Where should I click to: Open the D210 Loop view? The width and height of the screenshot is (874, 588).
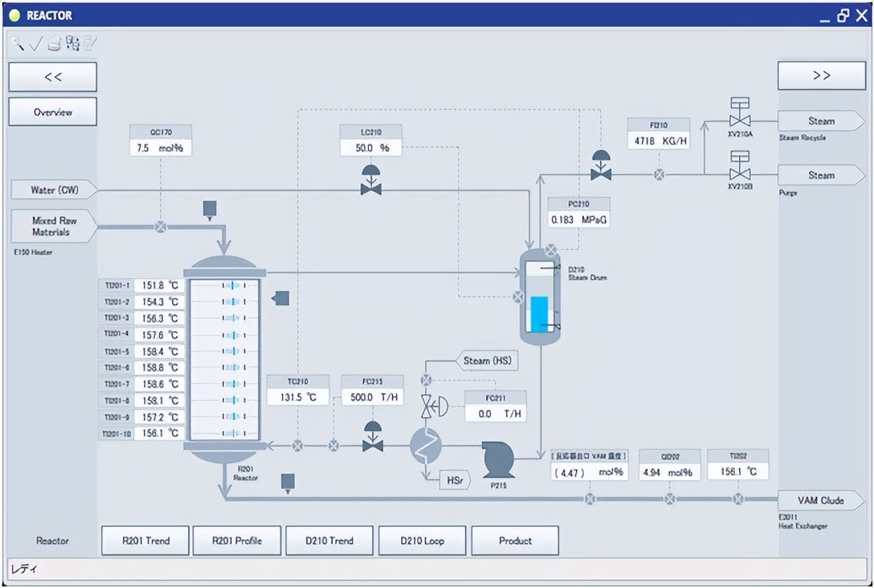point(422,541)
